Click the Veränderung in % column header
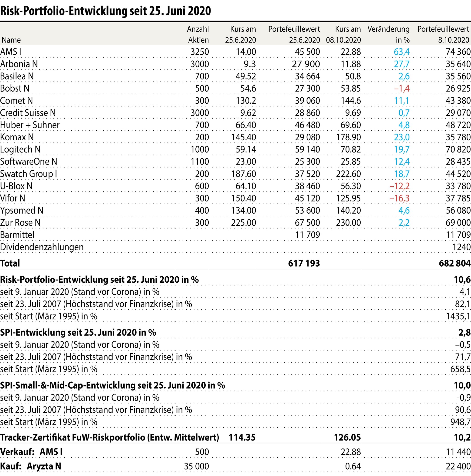The height and width of the screenshot is (476, 471). (389, 34)
